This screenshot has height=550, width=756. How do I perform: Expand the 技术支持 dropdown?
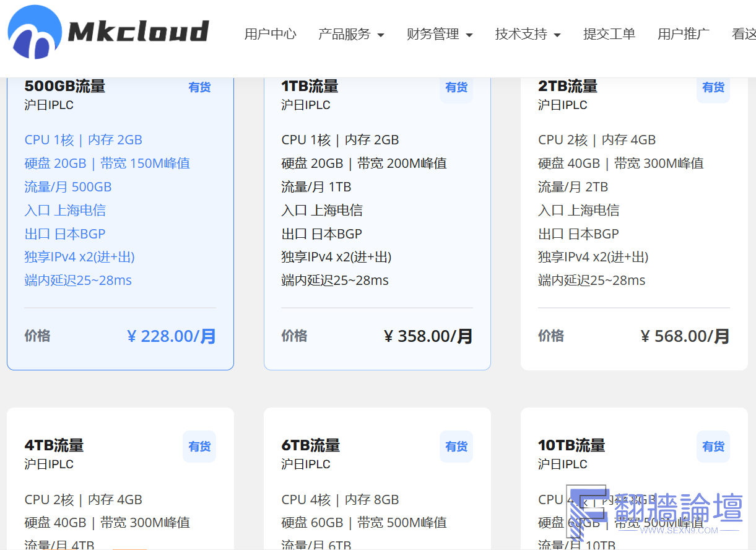(528, 34)
